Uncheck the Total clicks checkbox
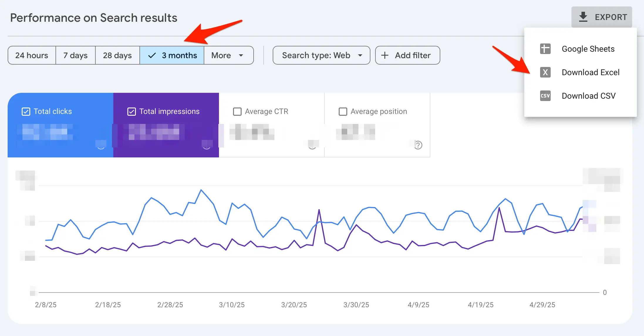Image resolution: width=644 pixels, height=336 pixels. pyautogui.click(x=26, y=112)
